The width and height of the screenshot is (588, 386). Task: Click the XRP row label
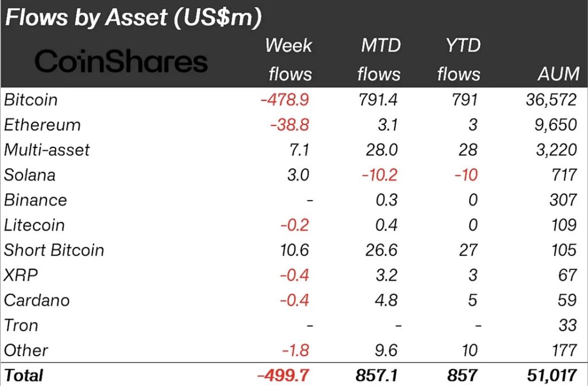tap(21, 275)
